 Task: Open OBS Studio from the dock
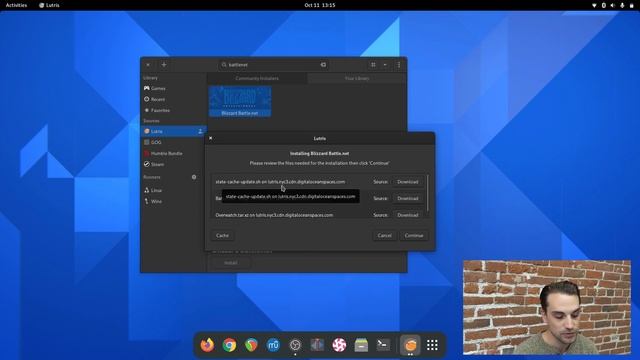coord(295,345)
